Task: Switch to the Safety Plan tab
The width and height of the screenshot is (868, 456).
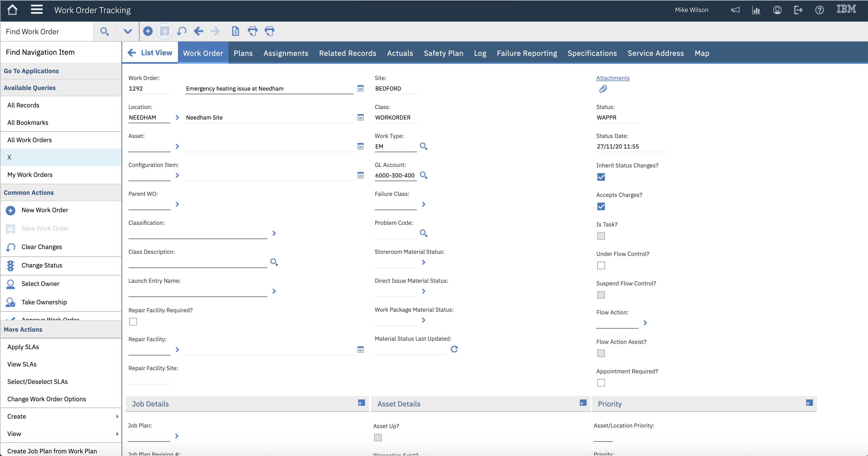Action: tap(443, 53)
